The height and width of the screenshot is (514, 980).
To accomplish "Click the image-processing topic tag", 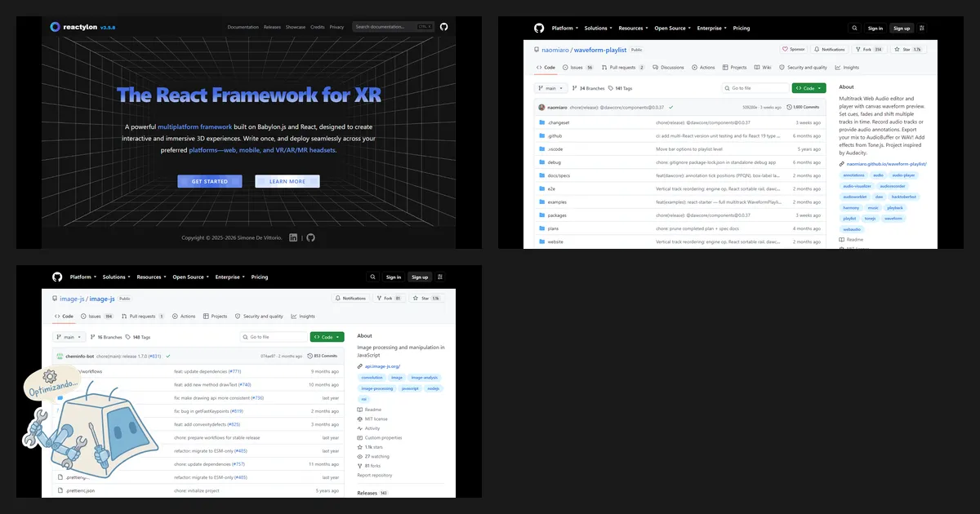I will (x=378, y=388).
